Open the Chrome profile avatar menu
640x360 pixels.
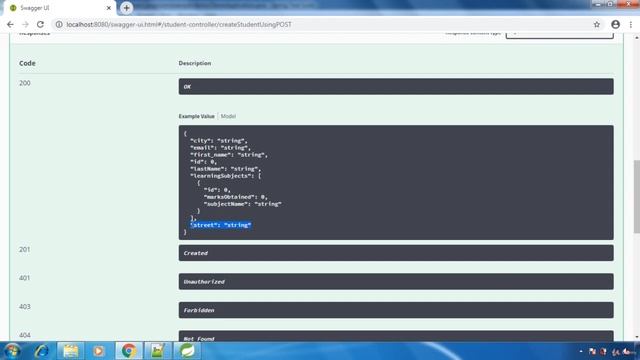point(616,24)
